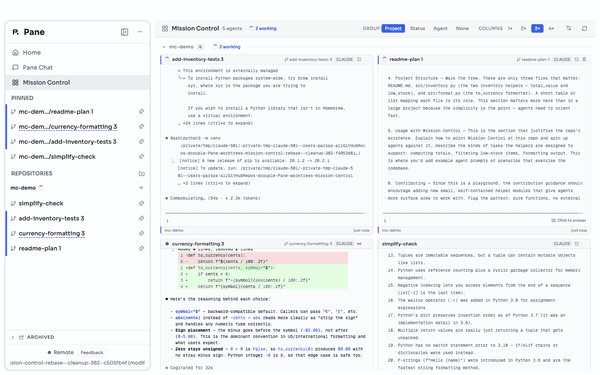Image resolution: width=600 pixels, height=375 pixels.
Task: Open pinned mc-dem.../readme-plan 1 session
Action: (x=56, y=111)
